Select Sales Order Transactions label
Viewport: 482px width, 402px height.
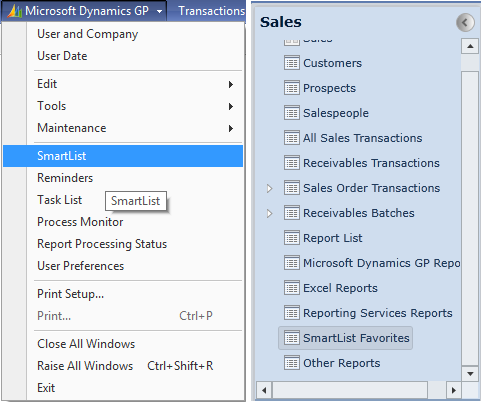click(371, 188)
